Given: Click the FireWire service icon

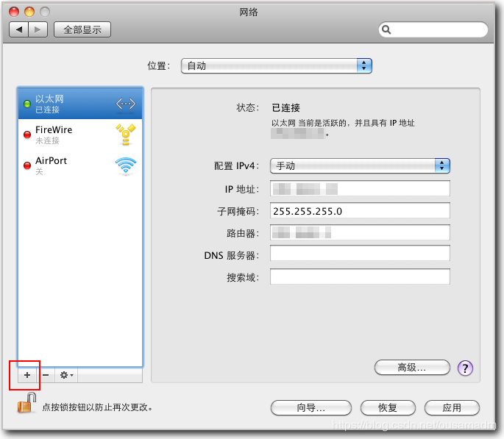Looking at the screenshot, I should [x=125, y=135].
